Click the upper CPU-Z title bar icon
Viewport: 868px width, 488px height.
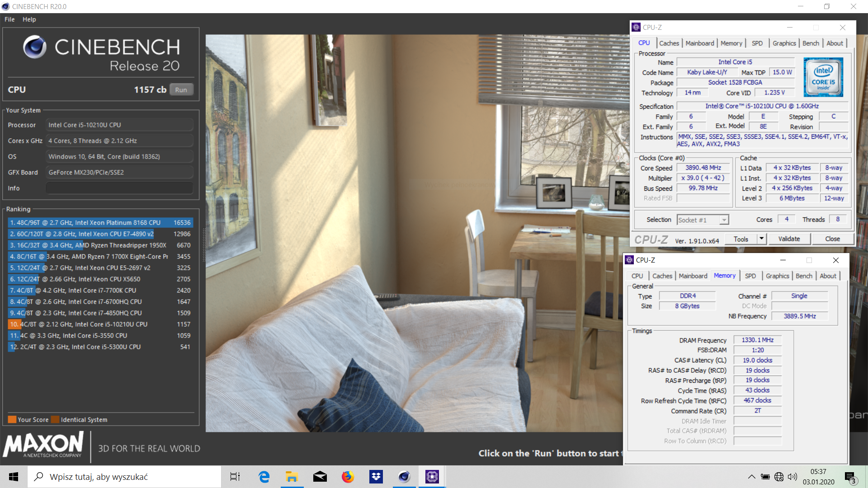(x=636, y=28)
